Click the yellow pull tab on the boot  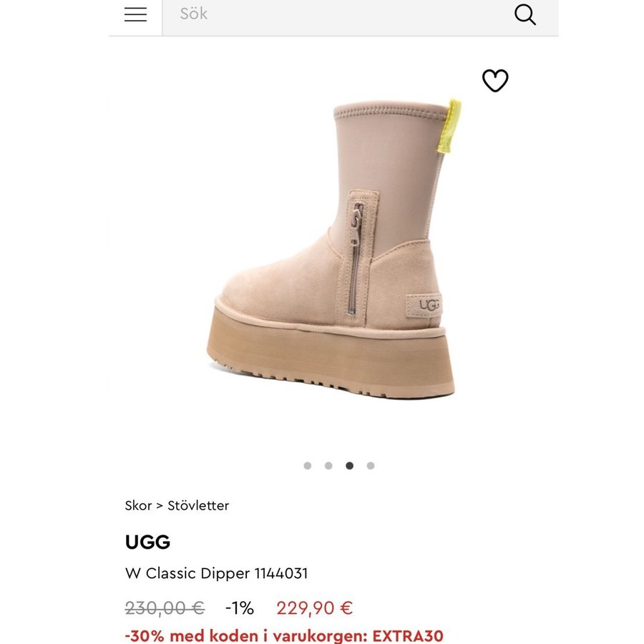449,126
